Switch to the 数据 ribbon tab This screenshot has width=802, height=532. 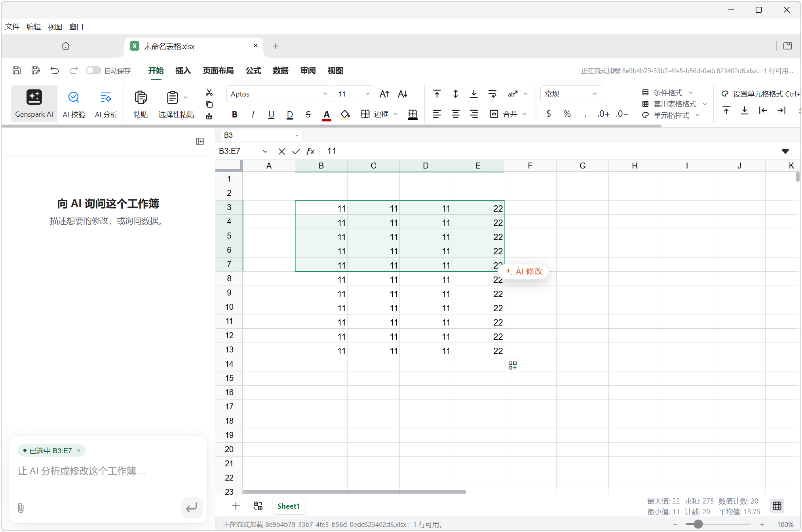click(x=281, y=71)
